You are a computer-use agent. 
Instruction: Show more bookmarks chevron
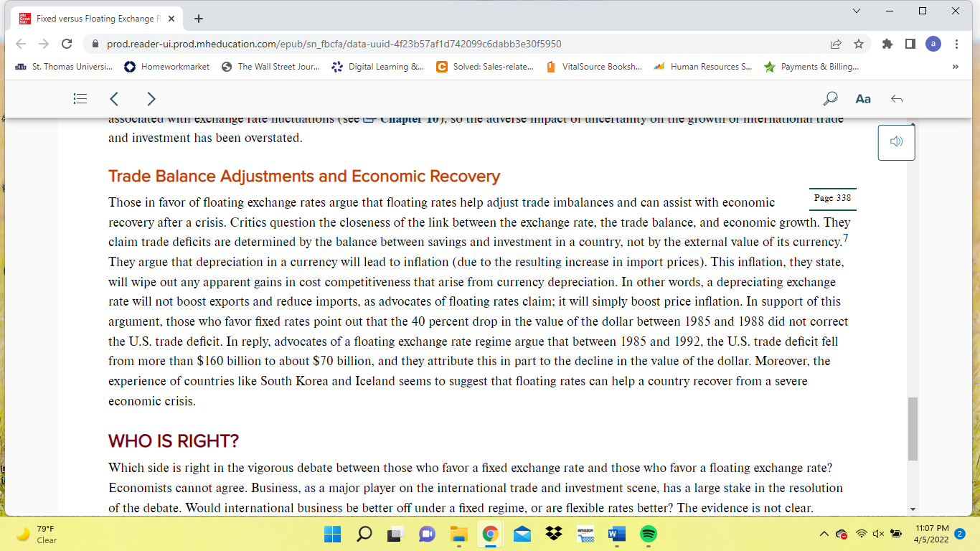point(955,67)
